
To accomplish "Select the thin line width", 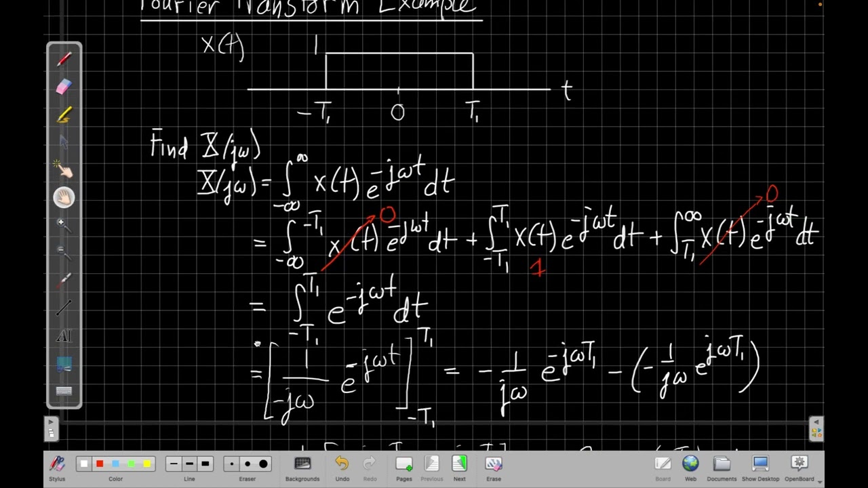I will pos(174,464).
